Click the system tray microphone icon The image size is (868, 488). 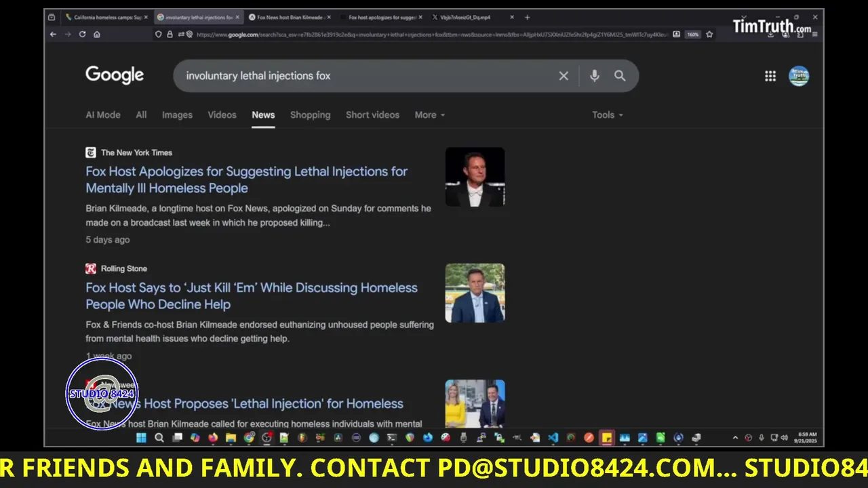click(x=761, y=438)
